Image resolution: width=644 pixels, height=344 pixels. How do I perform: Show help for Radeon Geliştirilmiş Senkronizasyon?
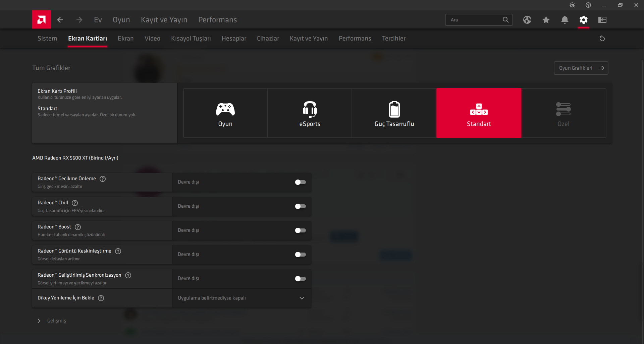[x=128, y=275]
